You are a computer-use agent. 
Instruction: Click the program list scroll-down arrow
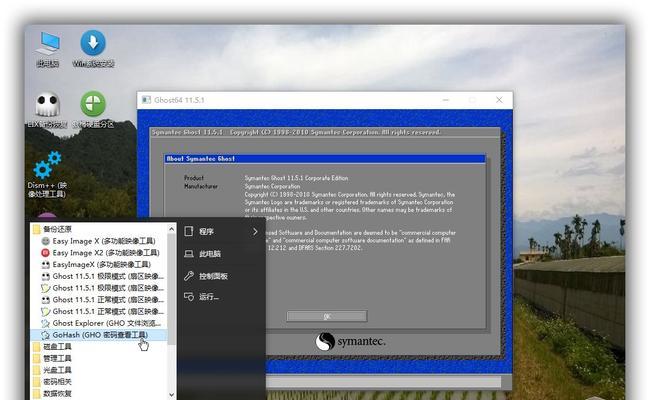(172, 395)
